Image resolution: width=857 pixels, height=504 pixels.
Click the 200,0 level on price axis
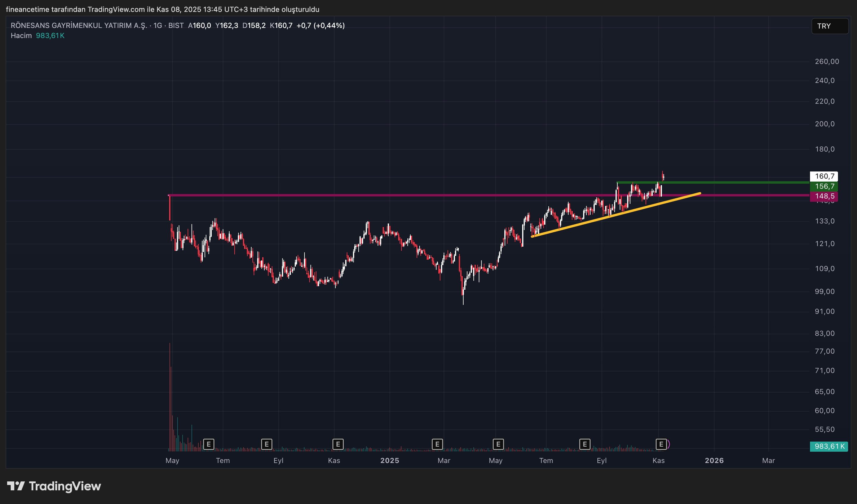point(824,124)
